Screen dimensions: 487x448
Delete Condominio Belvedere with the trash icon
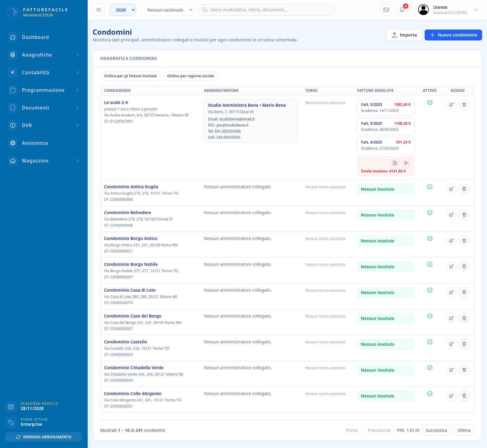pos(464,215)
